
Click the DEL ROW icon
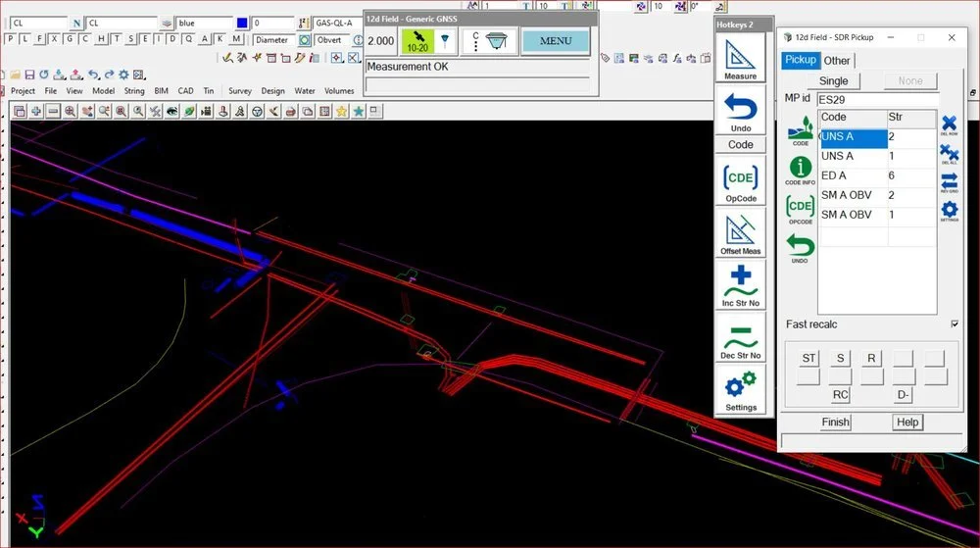pos(949,125)
